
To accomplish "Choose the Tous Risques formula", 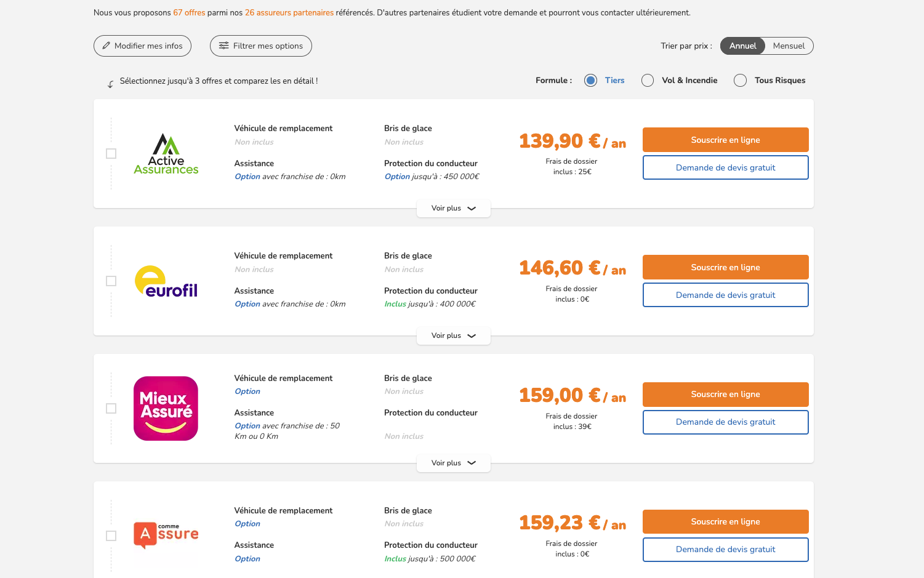I will 740,80.
